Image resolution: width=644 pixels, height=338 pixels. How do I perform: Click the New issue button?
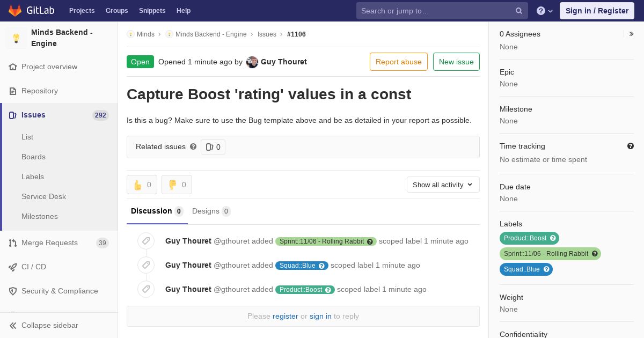click(456, 62)
